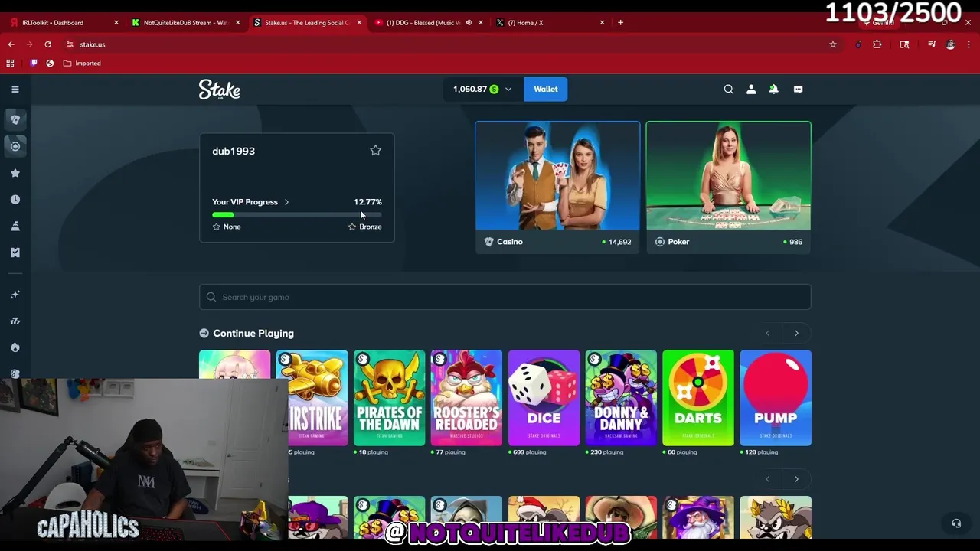Open the live support headset icon
980x551 pixels.
pyautogui.click(x=956, y=523)
